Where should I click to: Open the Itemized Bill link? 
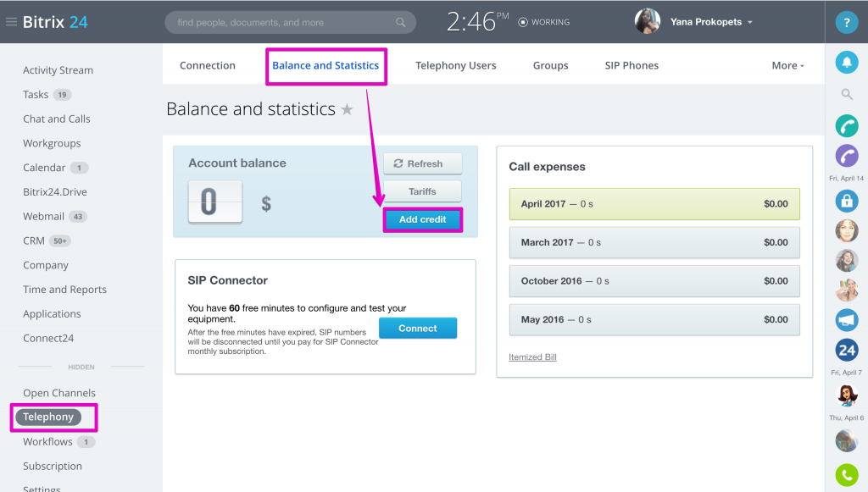532,357
